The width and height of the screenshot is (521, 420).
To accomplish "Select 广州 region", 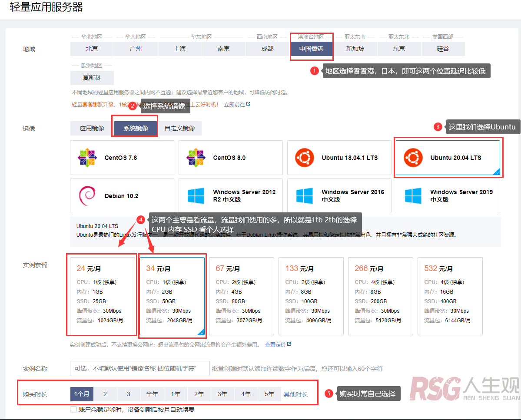I will (136, 49).
